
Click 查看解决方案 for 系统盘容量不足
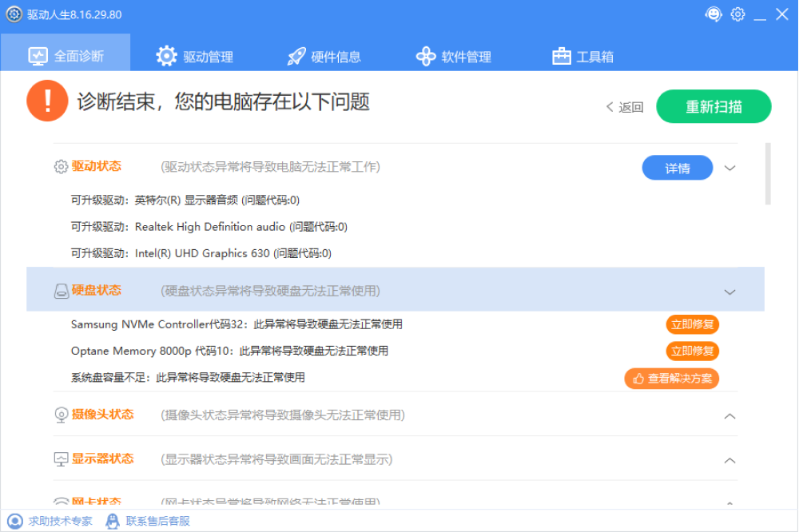(x=672, y=378)
